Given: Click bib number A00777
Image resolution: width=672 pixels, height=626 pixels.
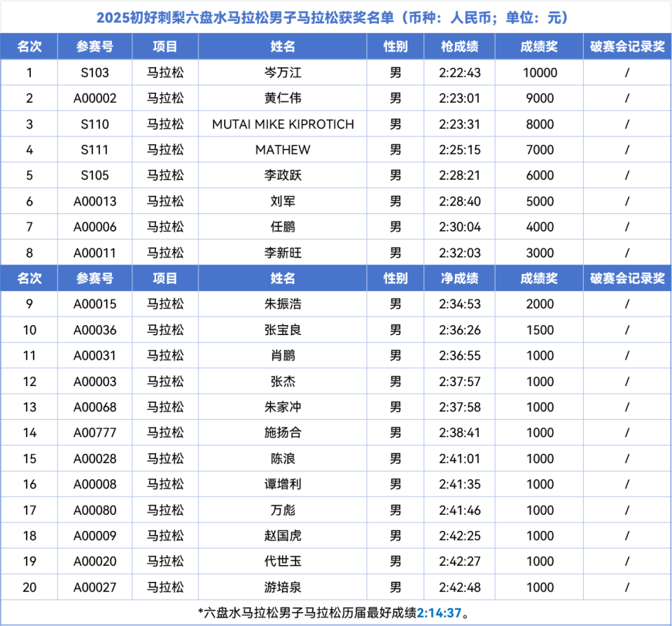Looking at the screenshot, I should [95, 433].
